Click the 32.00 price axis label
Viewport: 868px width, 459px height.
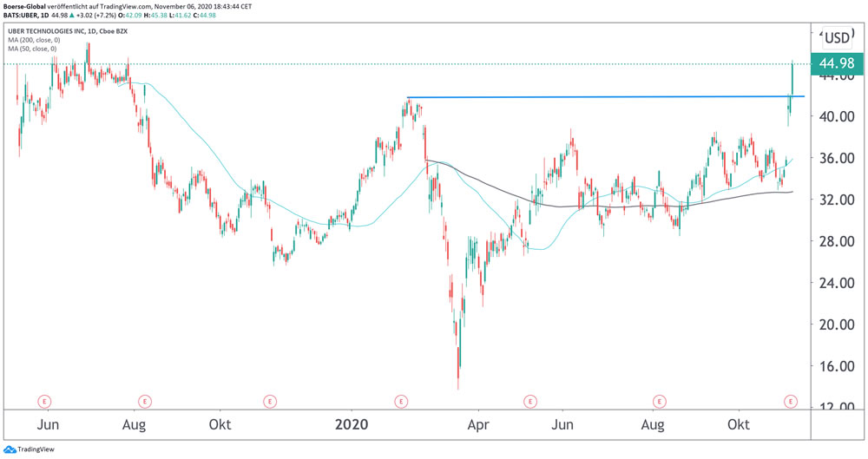coord(837,200)
